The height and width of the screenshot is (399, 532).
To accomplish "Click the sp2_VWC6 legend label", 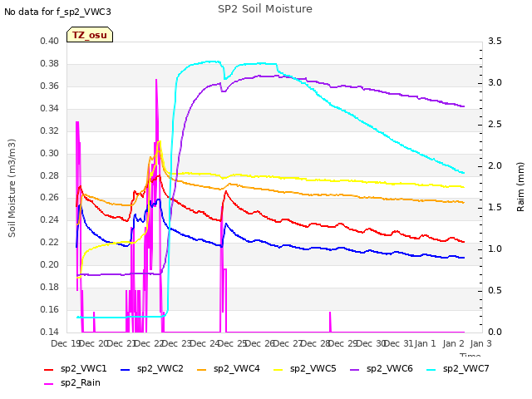I will [390, 368].
